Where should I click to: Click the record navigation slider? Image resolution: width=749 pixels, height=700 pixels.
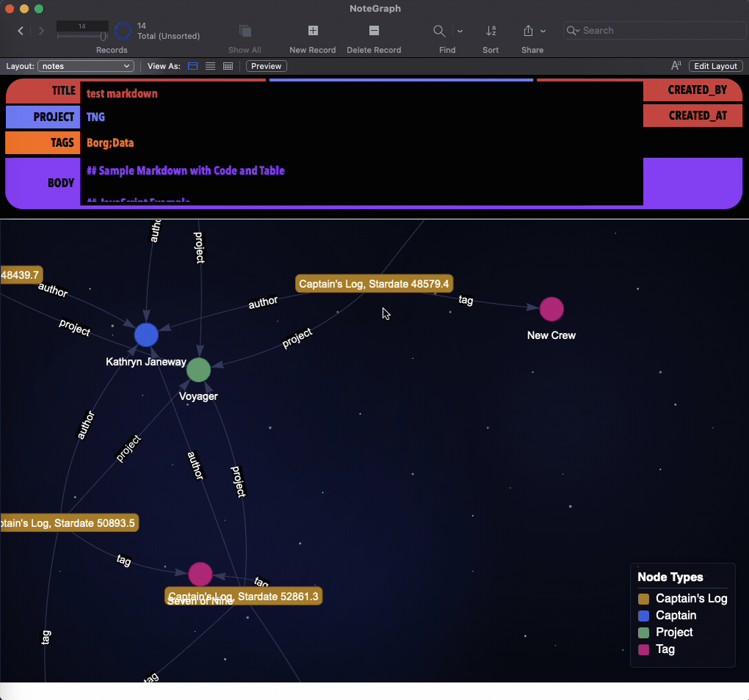tap(82, 36)
